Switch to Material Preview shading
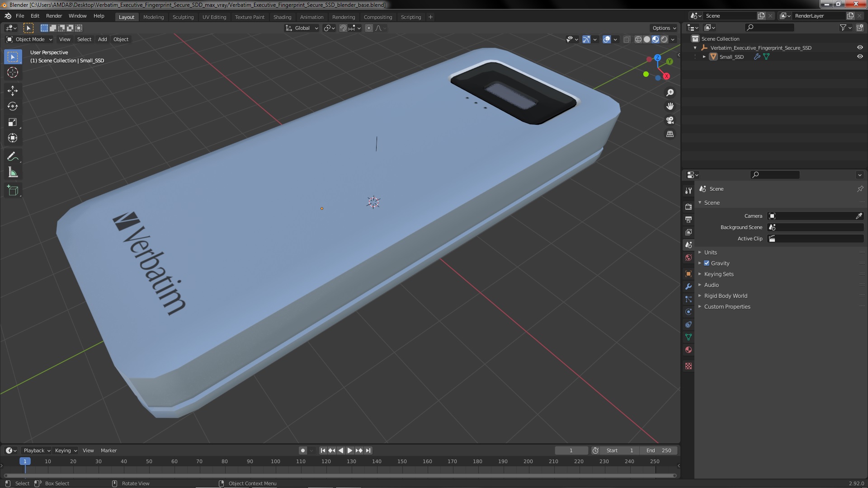The image size is (868, 488). pos(656,39)
